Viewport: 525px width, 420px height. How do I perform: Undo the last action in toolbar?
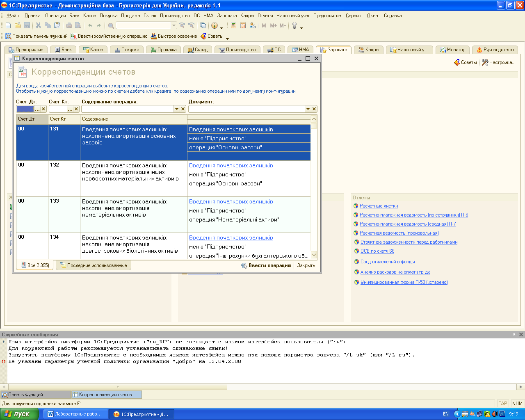pos(90,25)
